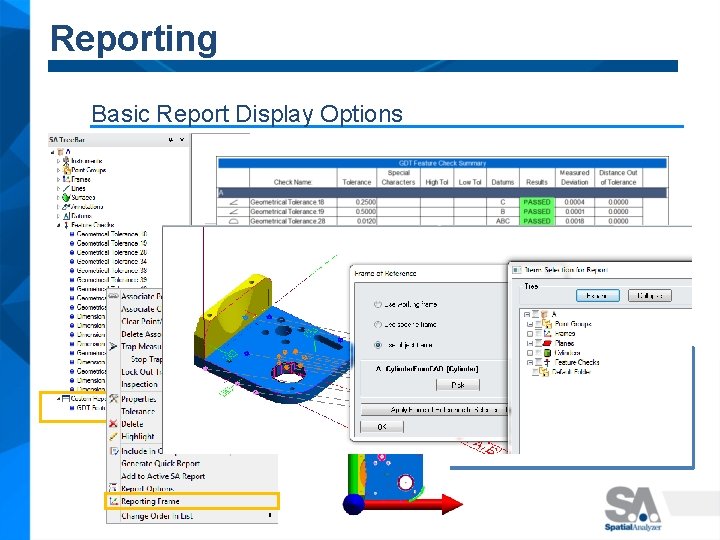Expand the Frames node in SA TreeBar
The width and height of the screenshot is (720, 540).
[x=58, y=179]
